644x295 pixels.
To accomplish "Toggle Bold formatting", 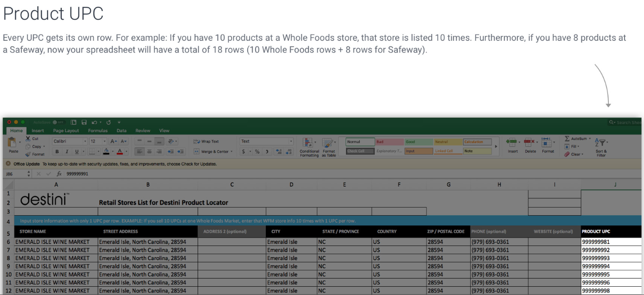I will (57, 152).
